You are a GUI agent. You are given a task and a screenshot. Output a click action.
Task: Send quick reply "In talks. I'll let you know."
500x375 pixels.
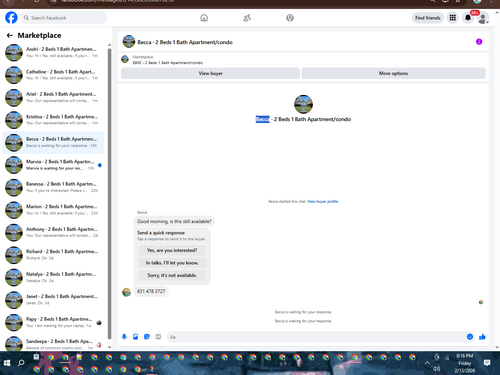(x=172, y=263)
